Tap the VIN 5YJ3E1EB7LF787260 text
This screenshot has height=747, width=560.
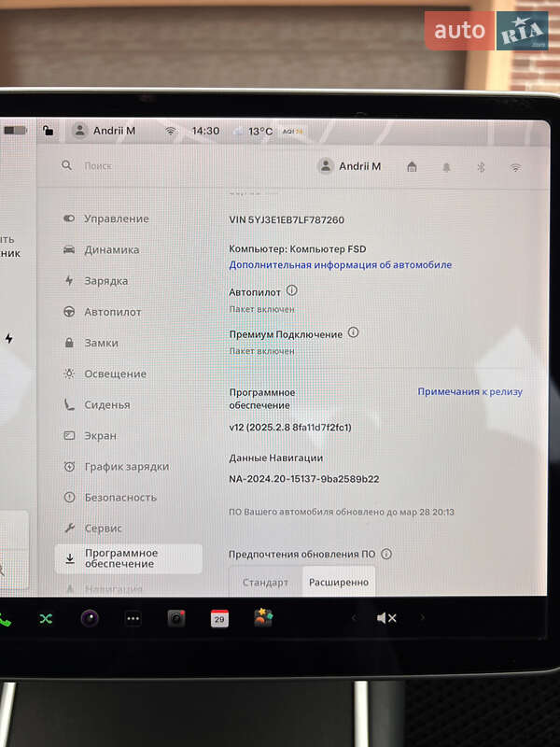tap(287, 219)
